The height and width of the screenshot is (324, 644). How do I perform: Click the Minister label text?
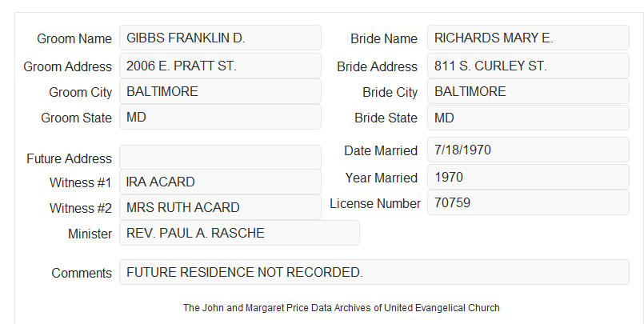[90, 234]
